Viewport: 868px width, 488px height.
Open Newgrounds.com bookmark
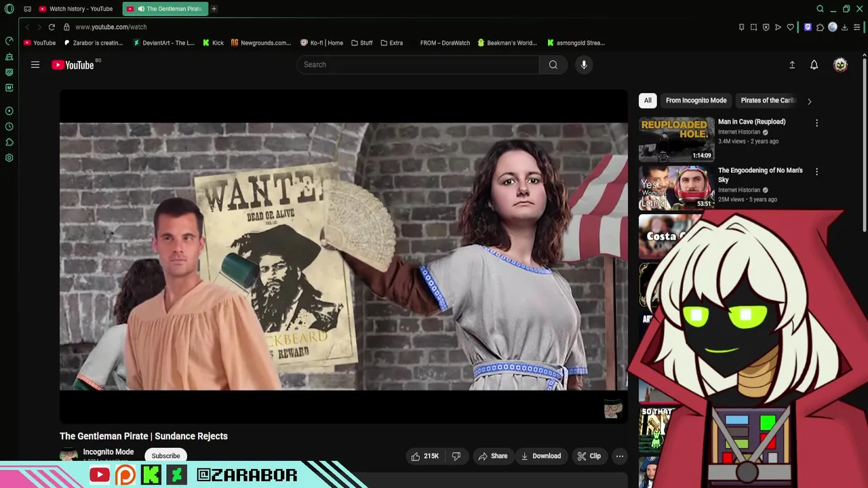[261, 43]
